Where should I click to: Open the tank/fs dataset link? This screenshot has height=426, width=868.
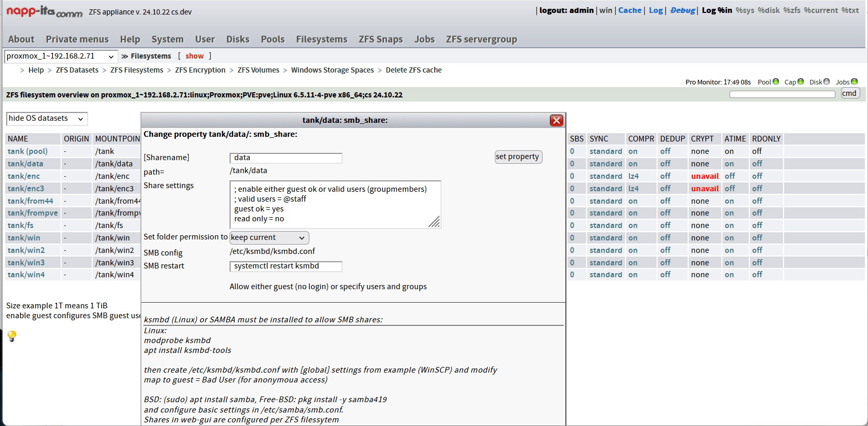(20, 225)
